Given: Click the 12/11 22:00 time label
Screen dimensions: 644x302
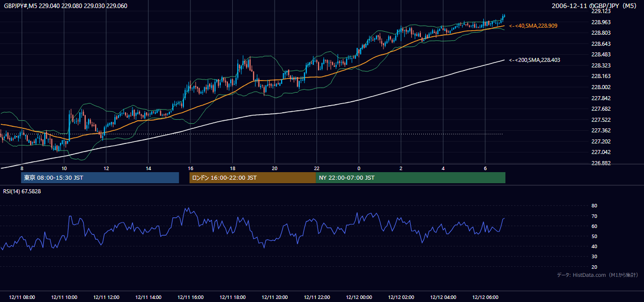Looking at the screenshot, I should pos(316,297).
